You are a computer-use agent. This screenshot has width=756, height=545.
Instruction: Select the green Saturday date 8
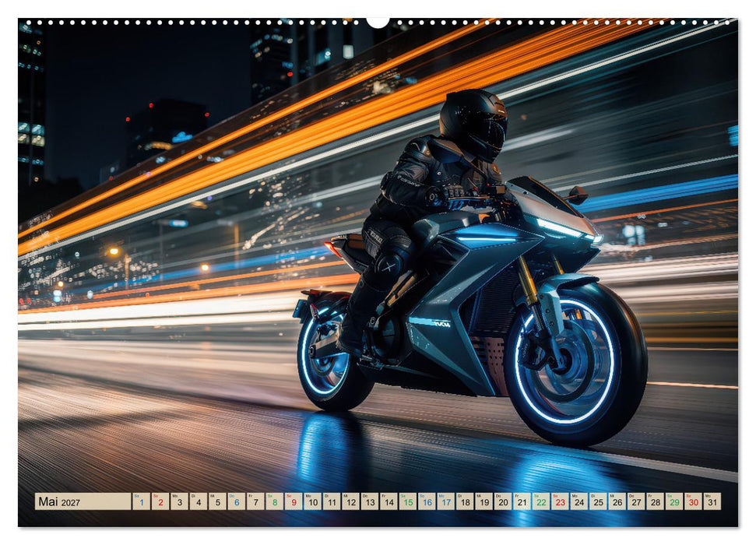(x=275, y=501)
